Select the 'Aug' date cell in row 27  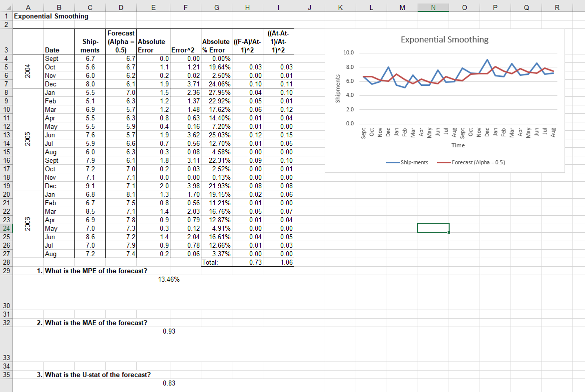(59, 254)
